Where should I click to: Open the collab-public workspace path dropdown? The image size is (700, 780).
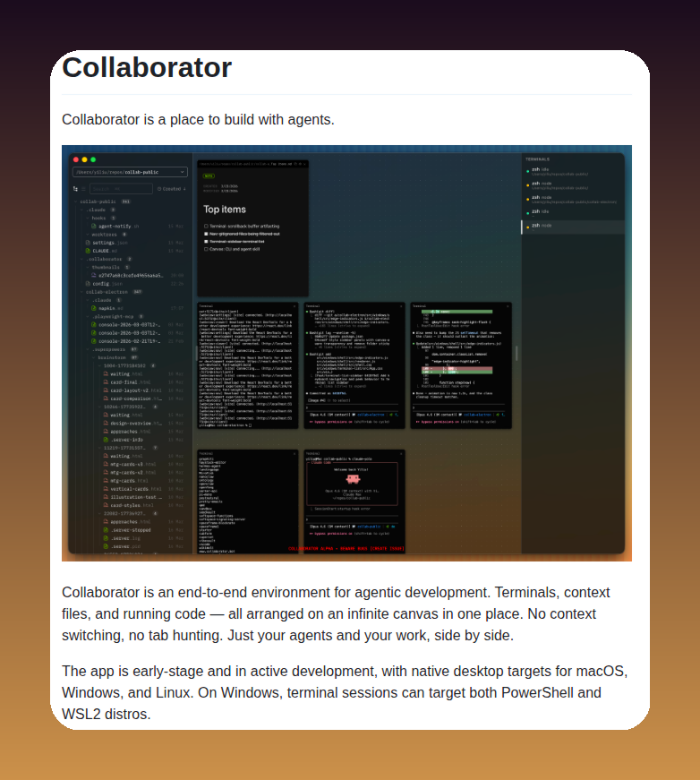tap(131, 172)
